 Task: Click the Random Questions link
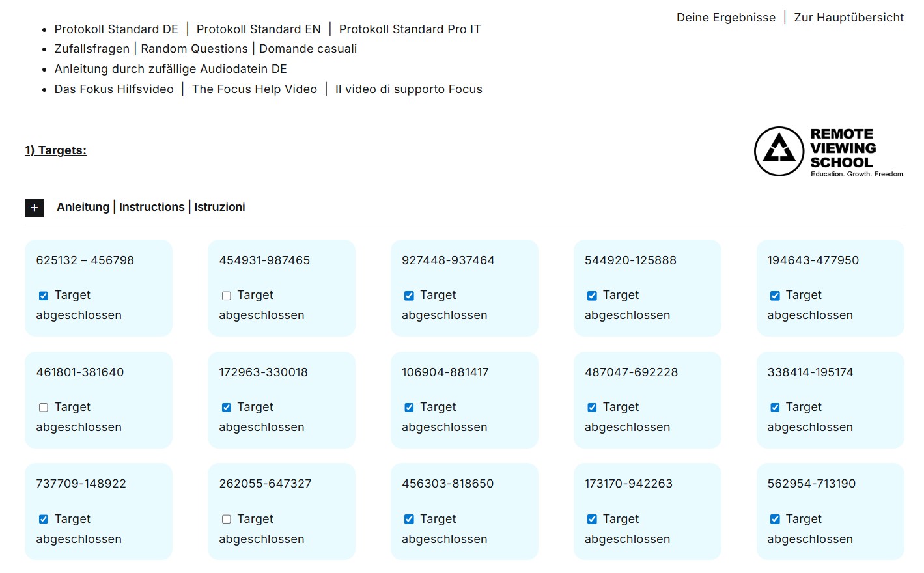(194, 49)
